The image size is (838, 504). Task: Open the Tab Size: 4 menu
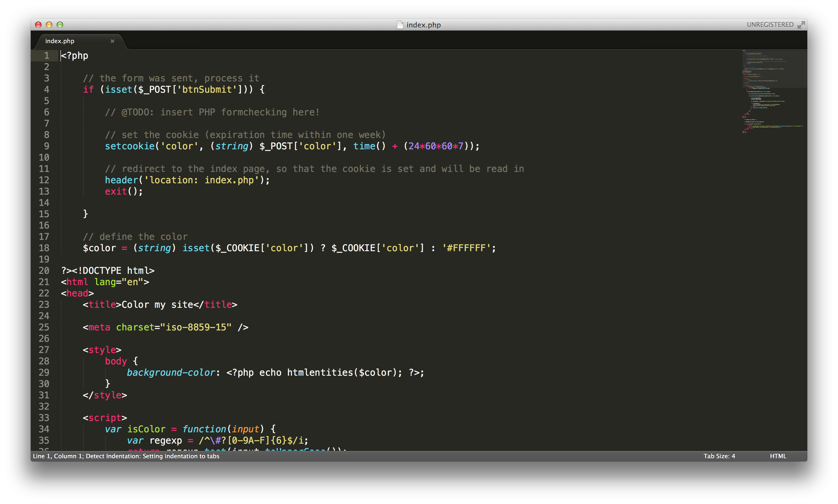(719, 456)
